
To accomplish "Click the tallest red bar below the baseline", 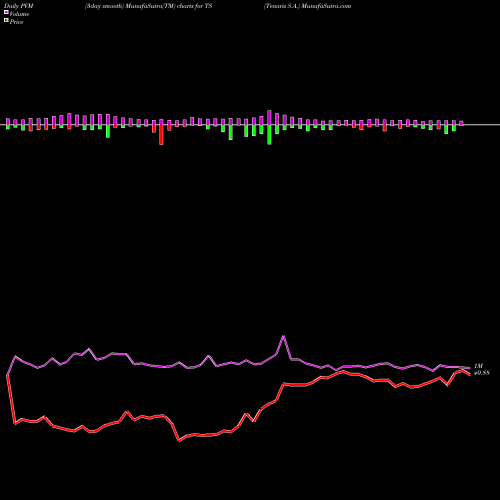I will (x=161, y=135).
